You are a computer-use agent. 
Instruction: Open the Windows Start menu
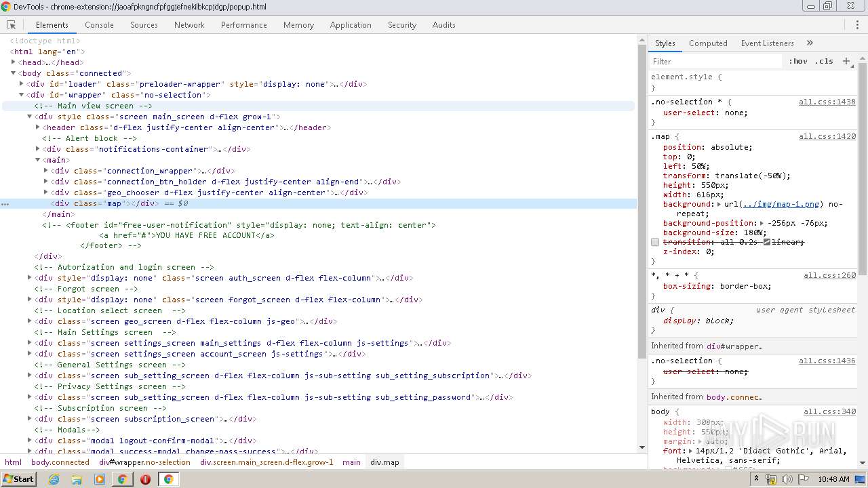[x=19, y=479]
